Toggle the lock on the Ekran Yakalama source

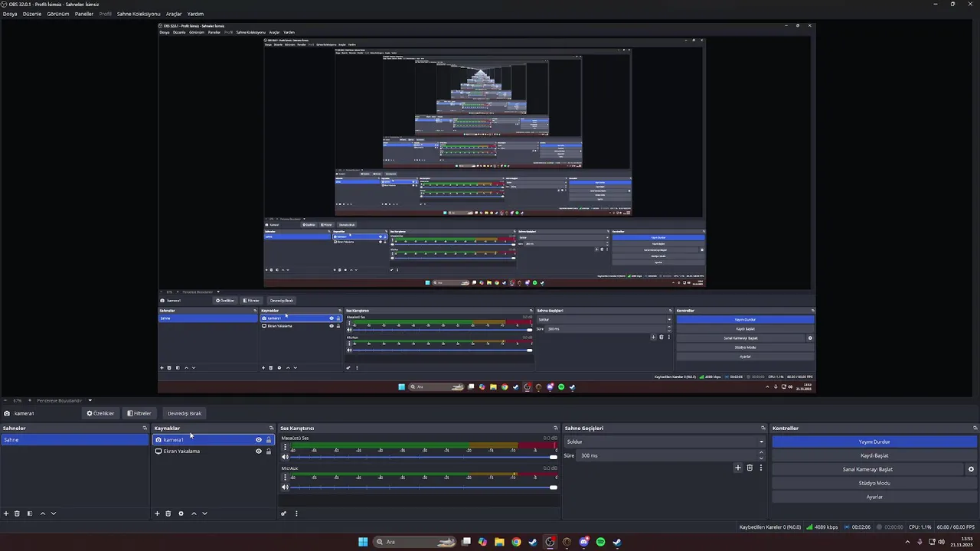click(269, 452)
